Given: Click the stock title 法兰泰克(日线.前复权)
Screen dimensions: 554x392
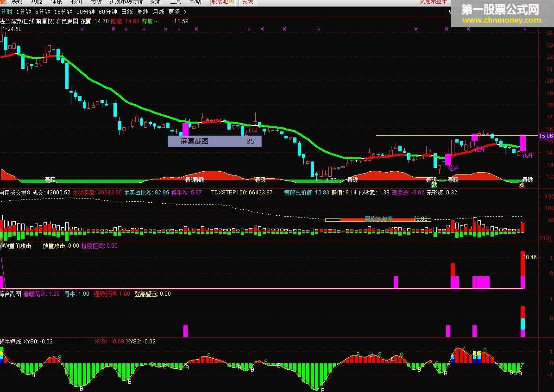Looking at the screenshot, I should coord(27,21).
